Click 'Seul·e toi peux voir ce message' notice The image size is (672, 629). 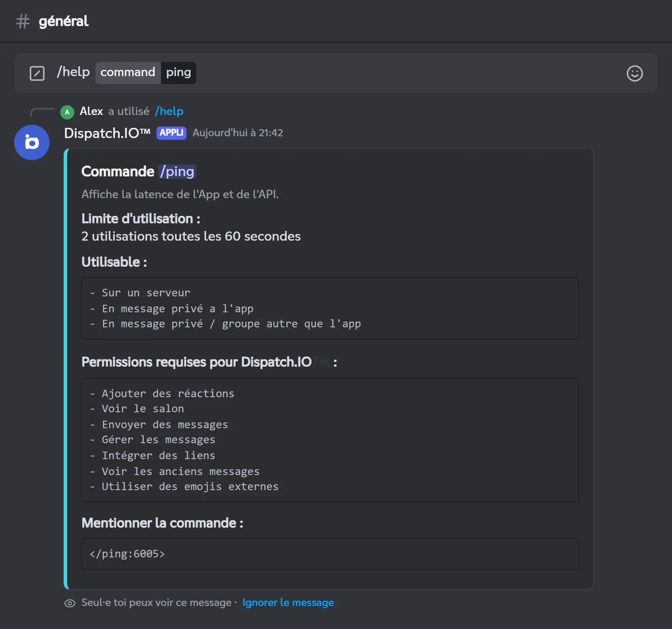point(157,602)
